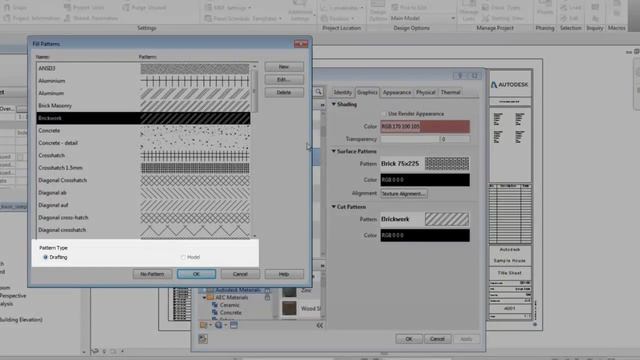Click the Brick 75x225 surface pattern swatch

447,164
